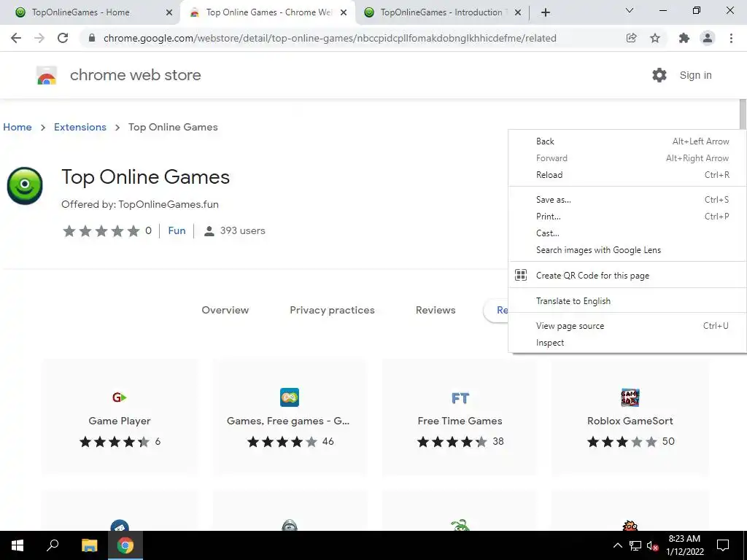Bookmark this page with the star icon
747x560 pixels.
[655, 38]
